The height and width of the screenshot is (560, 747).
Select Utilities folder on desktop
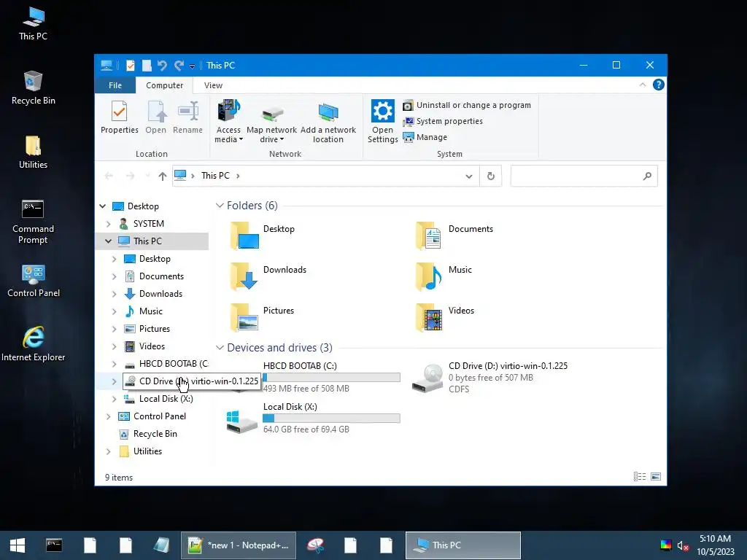(x=33, y=152)
